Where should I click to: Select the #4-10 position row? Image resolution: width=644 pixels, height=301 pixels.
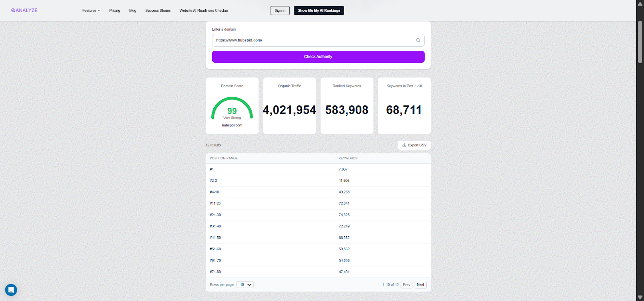(318, 192)
